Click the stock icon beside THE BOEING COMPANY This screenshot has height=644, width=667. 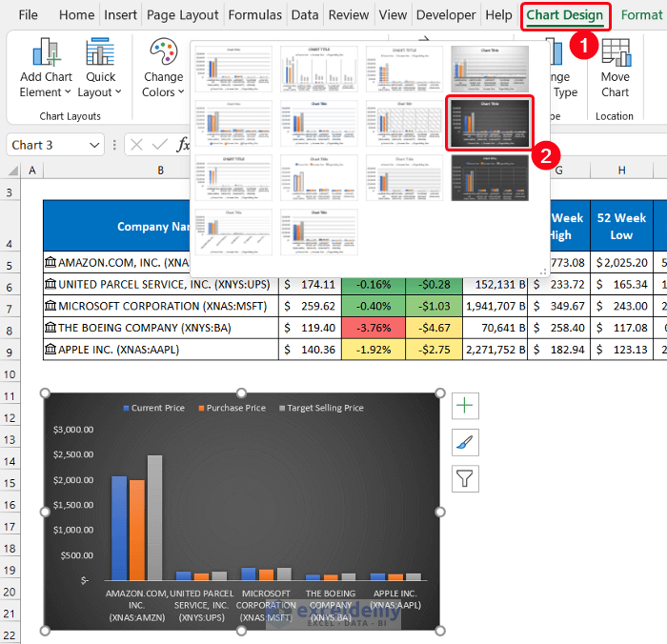pyautogui.click(x=51, y=327)
